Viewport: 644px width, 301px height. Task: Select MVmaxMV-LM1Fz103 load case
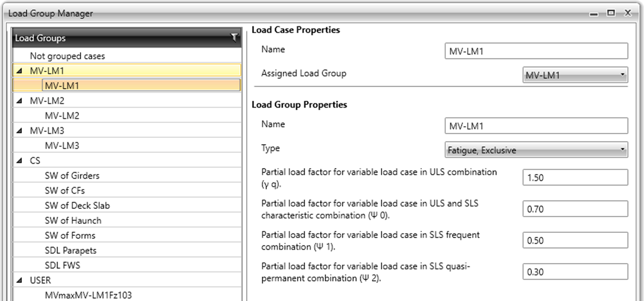coord(88,295)
